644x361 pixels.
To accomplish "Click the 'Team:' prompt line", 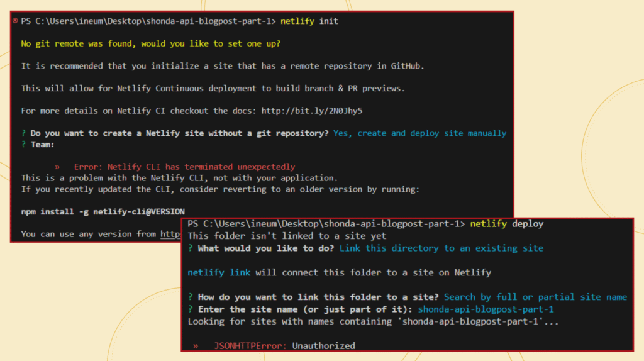I will point(38,145).
